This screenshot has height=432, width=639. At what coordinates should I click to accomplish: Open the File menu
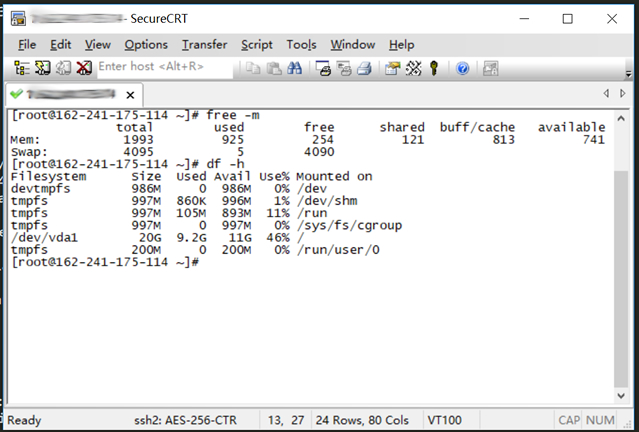[27, 44]
